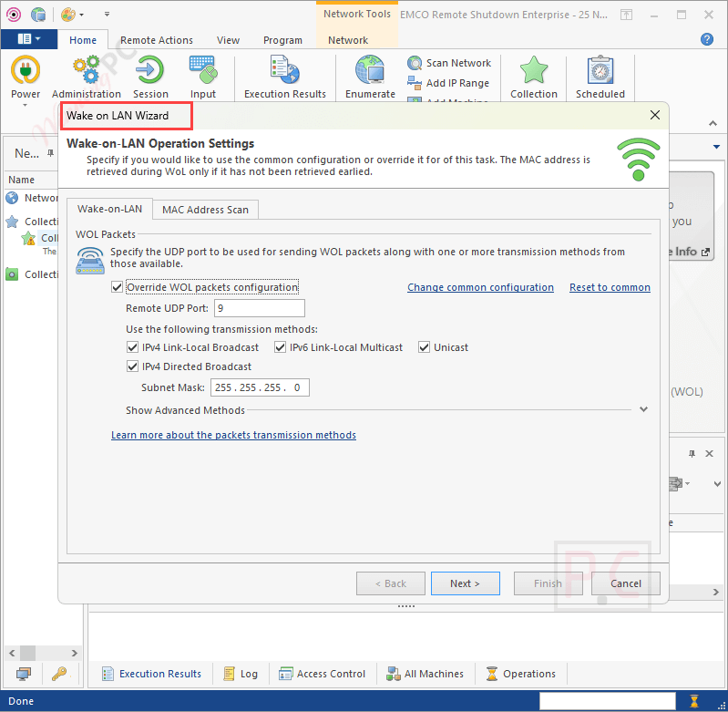Click the Collection star icon
The image size is (728, 712).
(x=533, y=69)
